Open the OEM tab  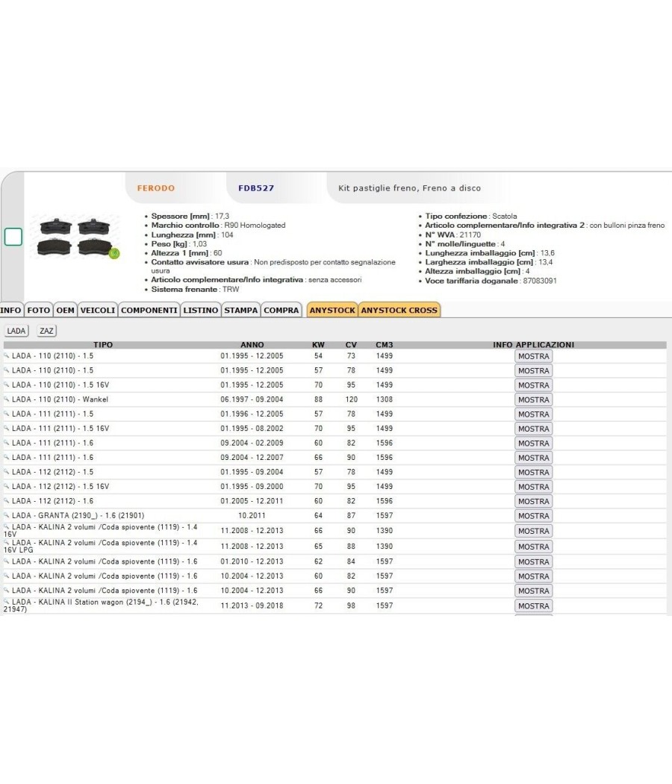click(x=65, y=310)
